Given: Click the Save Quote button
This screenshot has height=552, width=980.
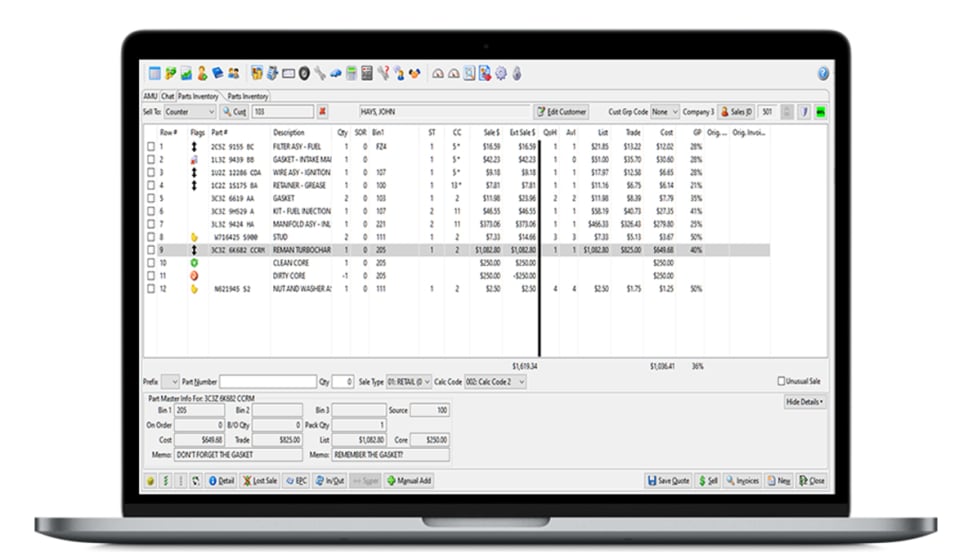Looking at the screenshot, I should (x=669, y=480).
